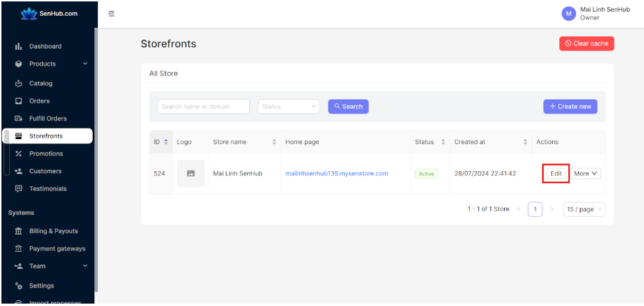This screenshot has height=306, width=644.
Task: Open the Customers menu item
Action: pyautogui.click(x=47, y=171)
